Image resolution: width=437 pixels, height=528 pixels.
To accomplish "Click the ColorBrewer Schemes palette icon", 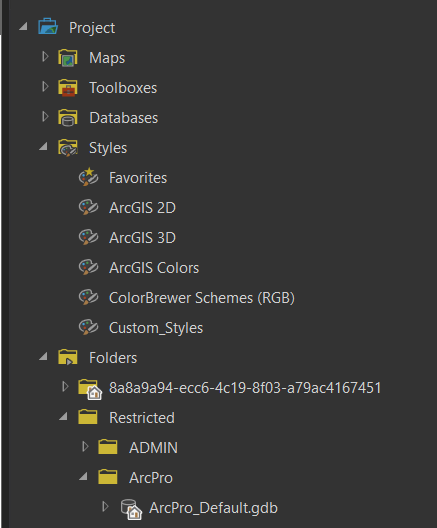I will tap(88, 297).
